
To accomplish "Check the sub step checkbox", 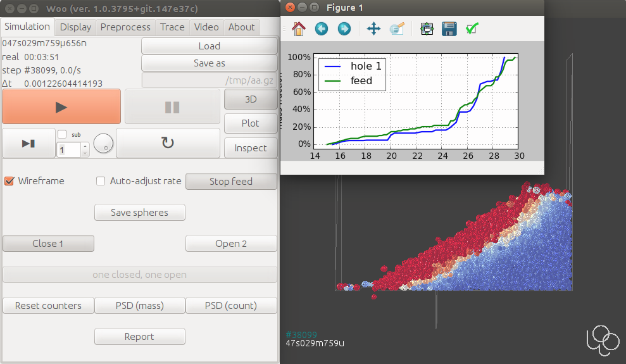I will pos(62,134).
